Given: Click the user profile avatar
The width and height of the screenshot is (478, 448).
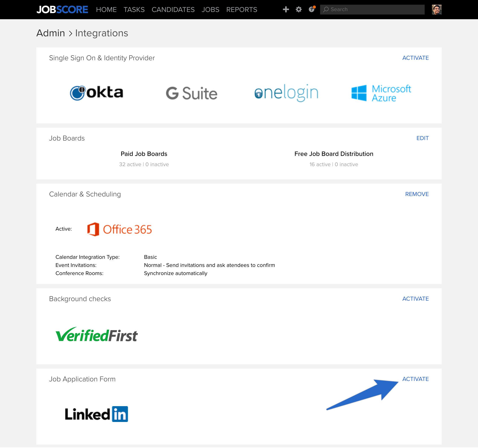Looking at the screenshot, I should [436, 10].
